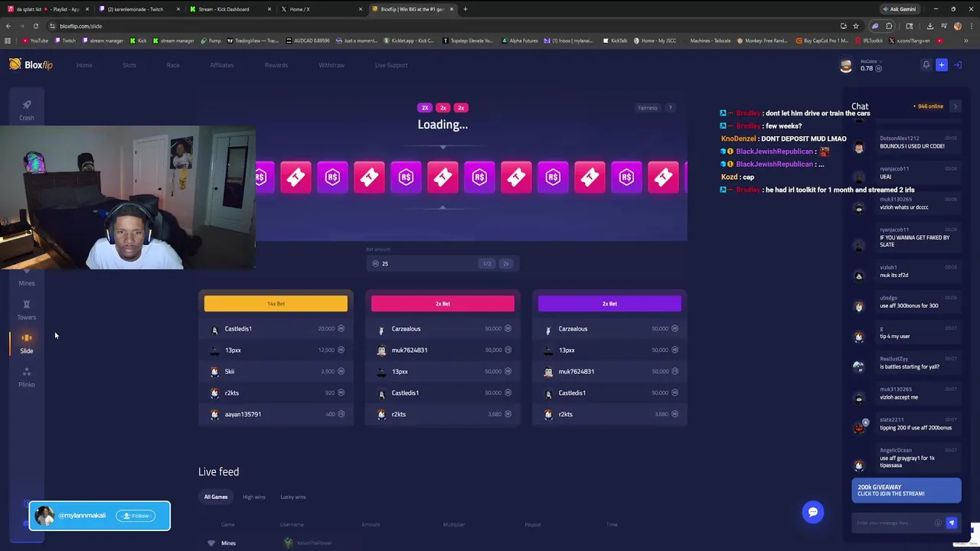This screenshot has height=551, width=980.
Task: Open browser downloads icon
Action: (x=929, y=26)
